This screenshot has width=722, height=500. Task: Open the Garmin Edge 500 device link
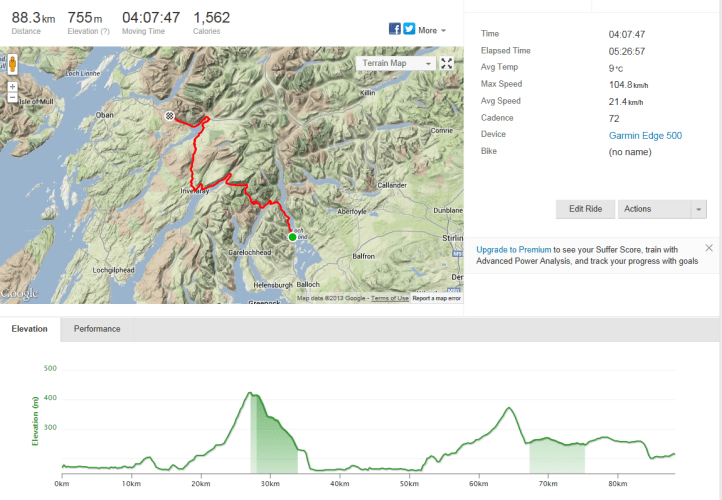[x=645, y=135]
